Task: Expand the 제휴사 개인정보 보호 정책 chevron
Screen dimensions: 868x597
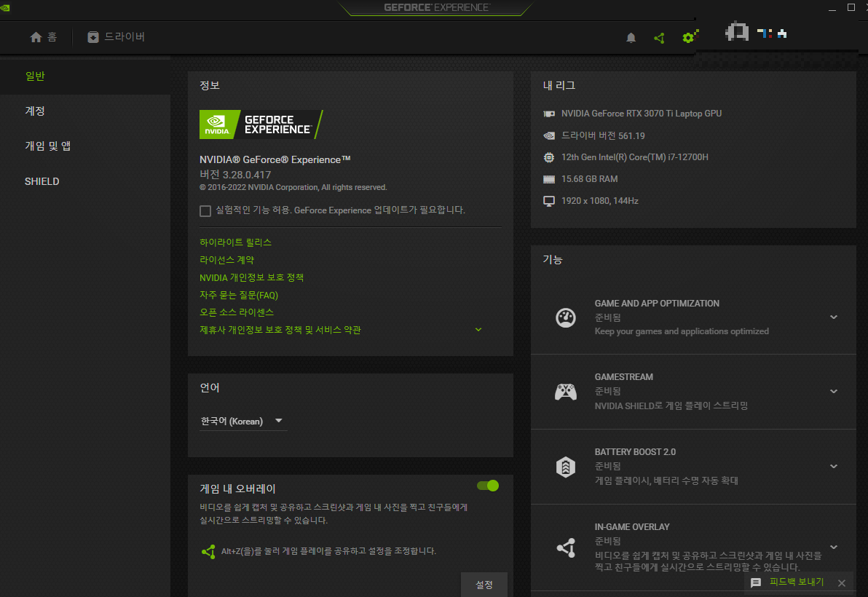Action: click(478, 330)
